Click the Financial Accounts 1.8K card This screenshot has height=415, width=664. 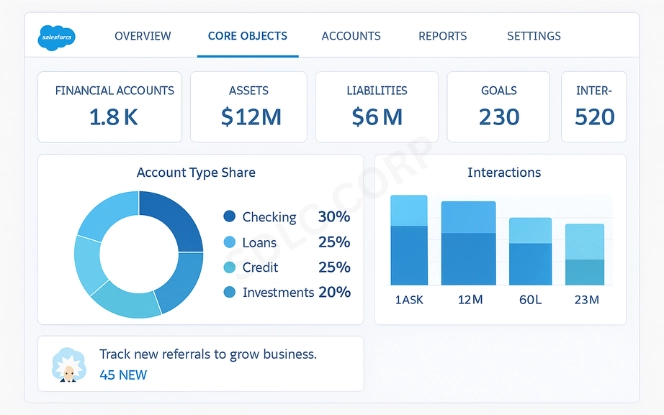(x=110, y=106)
